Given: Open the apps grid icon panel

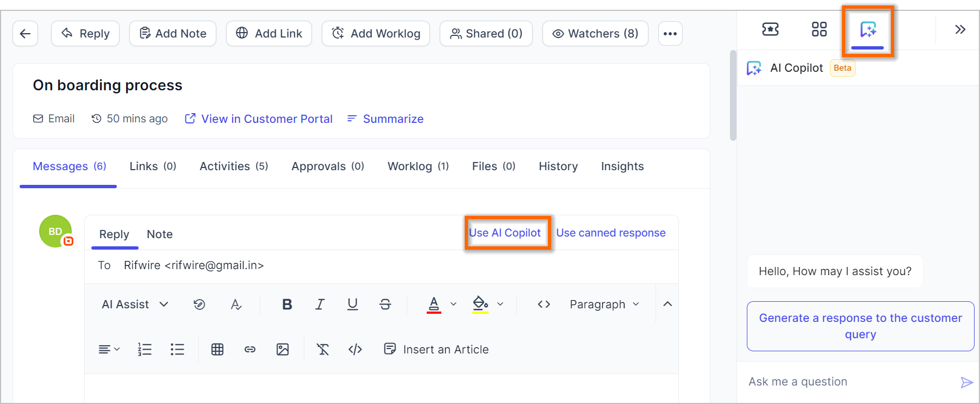Looking at the screenshot, I should tap(819, 29).
